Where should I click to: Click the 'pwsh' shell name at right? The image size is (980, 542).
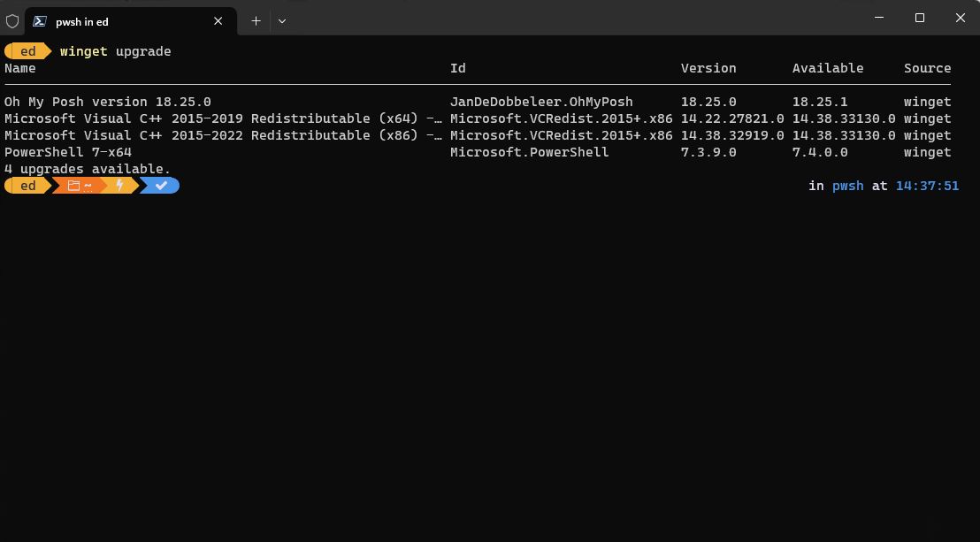click(x=847, y=187)
